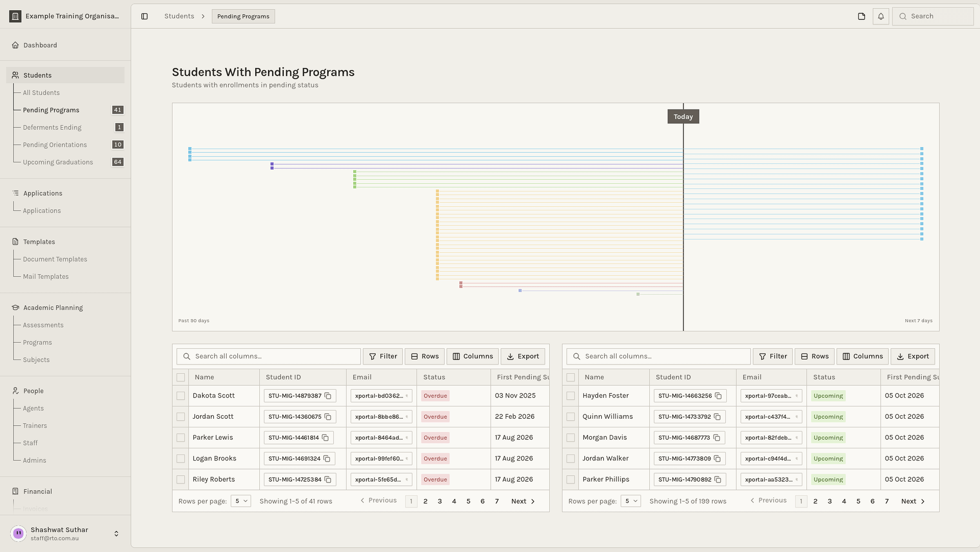This screenshot has height=552, width=980.
Task: Copy student ID STU-MIG-14879387
Action: point(328,396)
